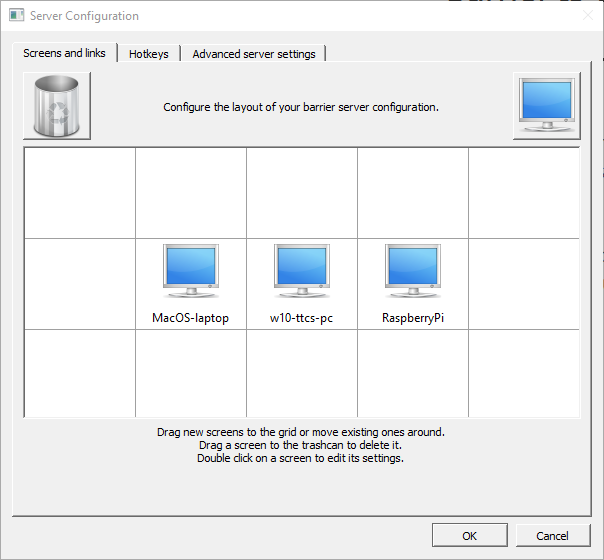Image resolution: width=604 pixels, height=560 pixels.
Task: Click the empty grid cell below w10-ttcs-pc
Action: pos(301,372)
